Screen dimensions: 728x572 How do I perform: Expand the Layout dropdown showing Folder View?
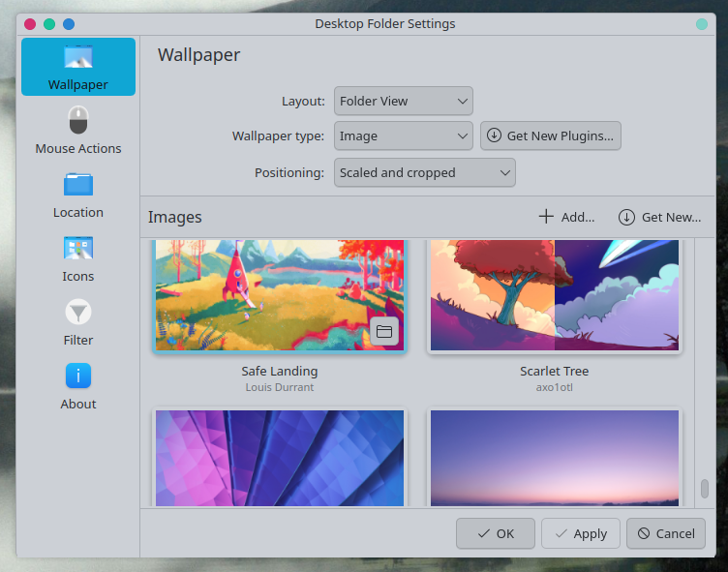[404, 101]
